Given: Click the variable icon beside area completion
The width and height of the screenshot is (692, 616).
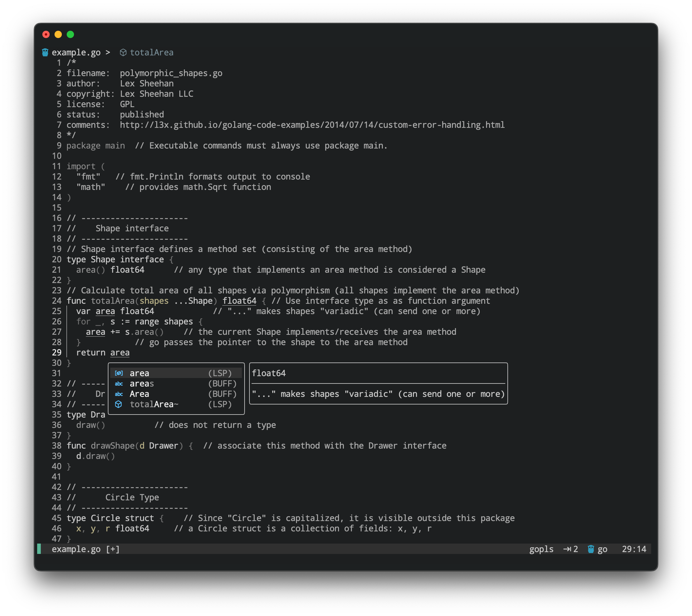Looking at the screenshot, I should [x=119, y=373].
